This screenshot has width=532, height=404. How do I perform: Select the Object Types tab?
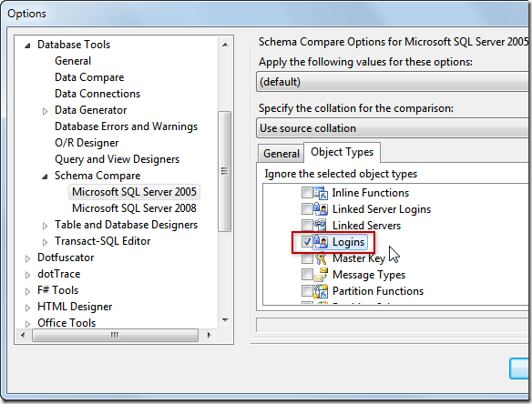tap(342, 152)
